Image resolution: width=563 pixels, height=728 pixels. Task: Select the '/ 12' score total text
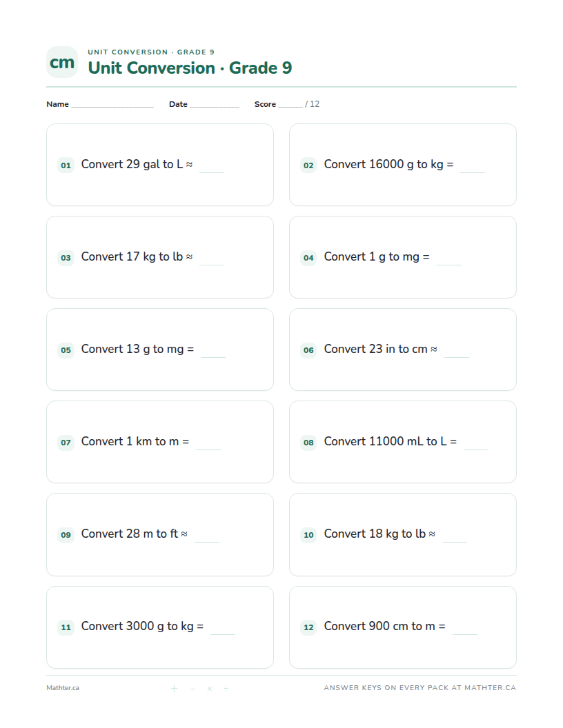click(x=312, y=104)
